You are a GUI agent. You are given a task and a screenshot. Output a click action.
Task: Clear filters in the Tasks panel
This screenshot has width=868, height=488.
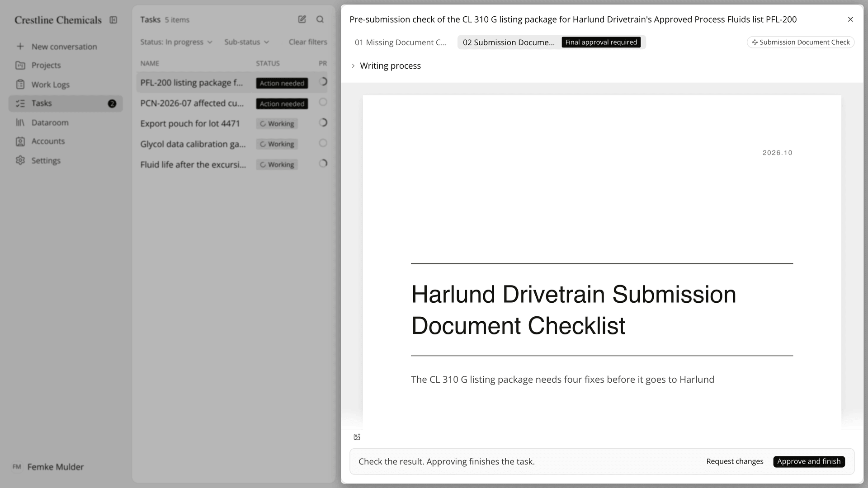[x=308, y=42]
